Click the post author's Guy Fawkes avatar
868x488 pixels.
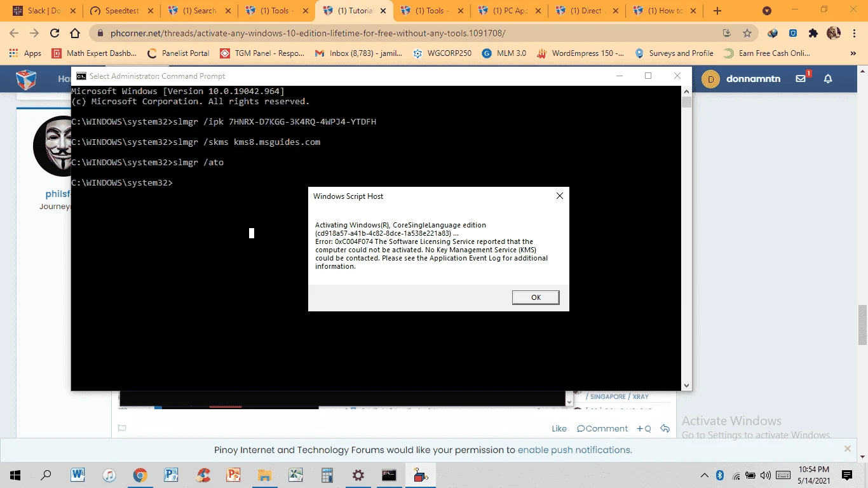tap(52, 147)
